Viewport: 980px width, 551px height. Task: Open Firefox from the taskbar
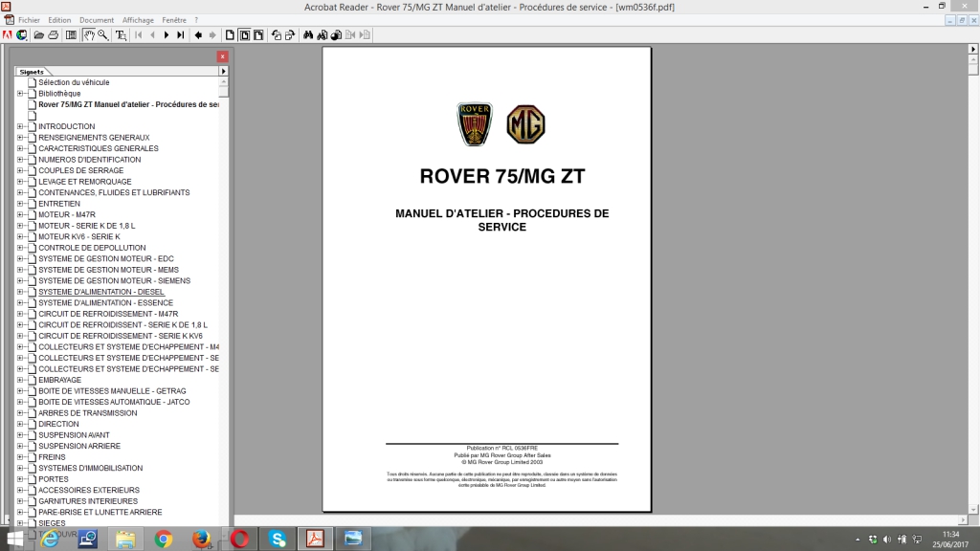click(x=201, y=539)
